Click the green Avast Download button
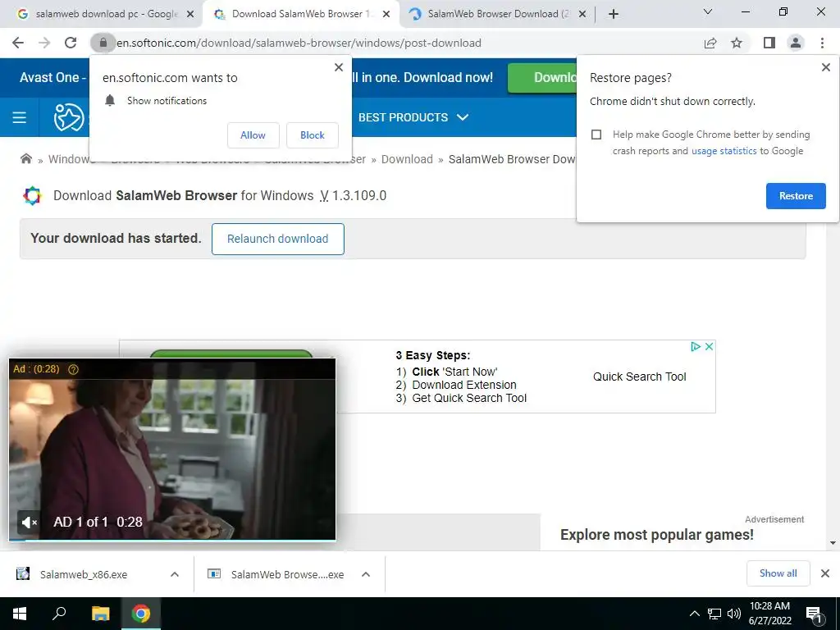The height and width of the screenshot is (630, 840). [x=542, y=78]
